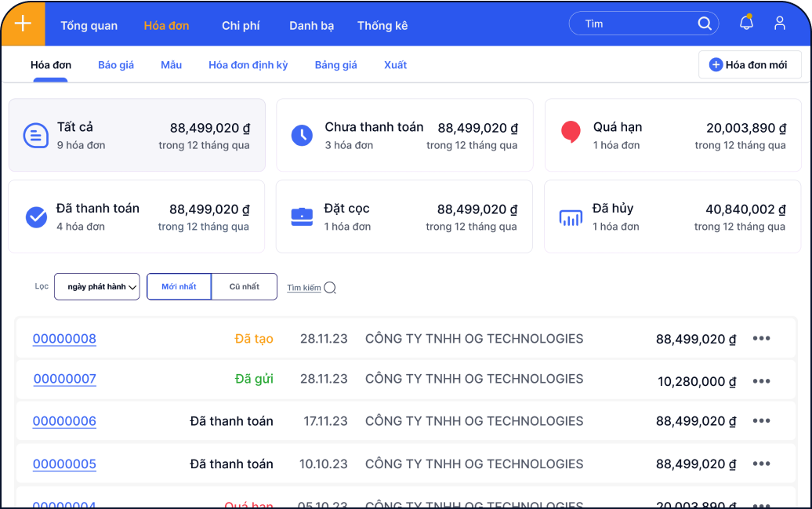Expand the options menu for invoice 00000005
Viewport: 812px width, 509px height.
(x=761, y=464)
